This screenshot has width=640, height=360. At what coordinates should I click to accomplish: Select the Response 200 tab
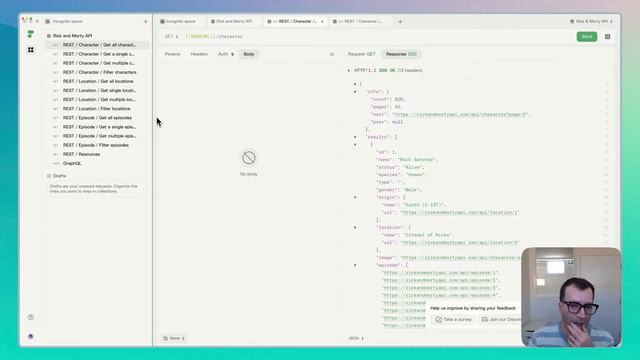coord(401,54)
